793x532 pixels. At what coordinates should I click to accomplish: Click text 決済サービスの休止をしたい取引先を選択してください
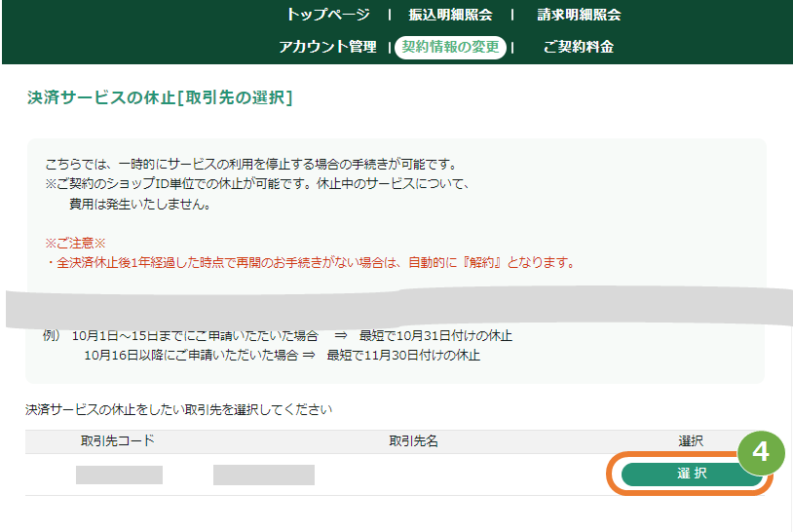pos(179,409)
